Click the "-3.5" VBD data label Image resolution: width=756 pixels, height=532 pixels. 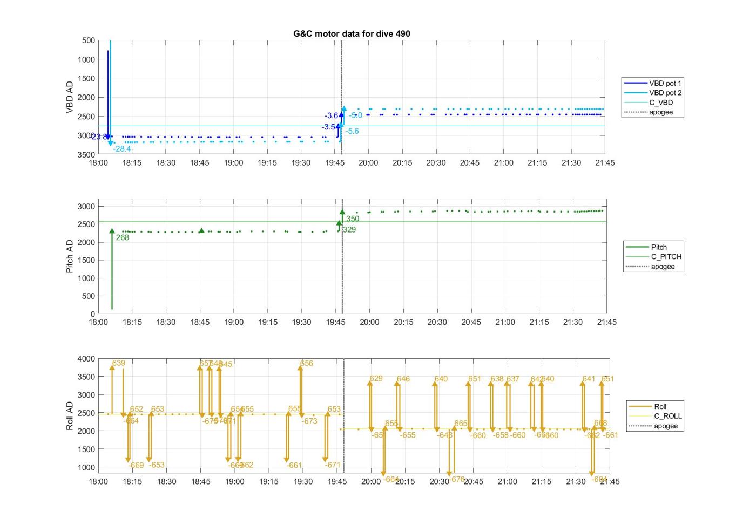point(328,127)
